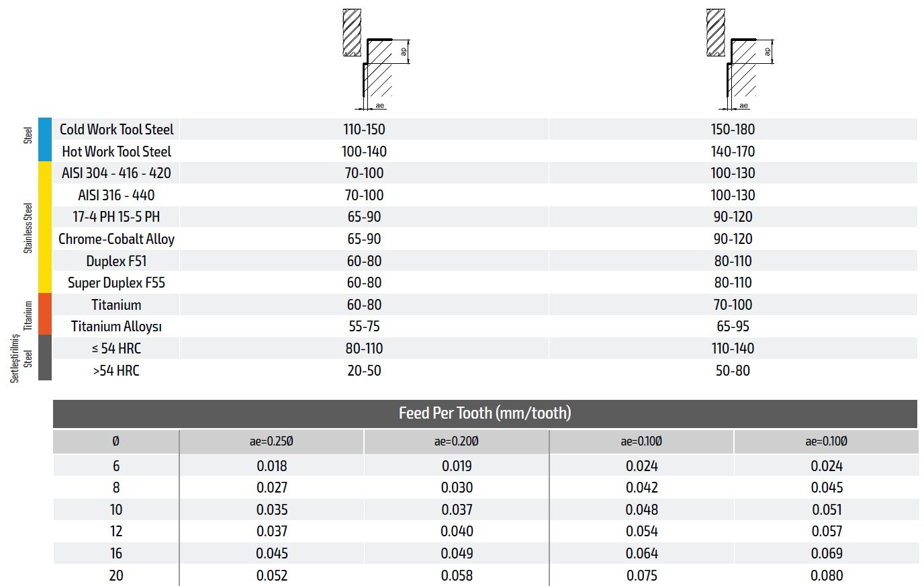Select the "Feed Per Tooth (mm/tooth)" header bar

485,413
